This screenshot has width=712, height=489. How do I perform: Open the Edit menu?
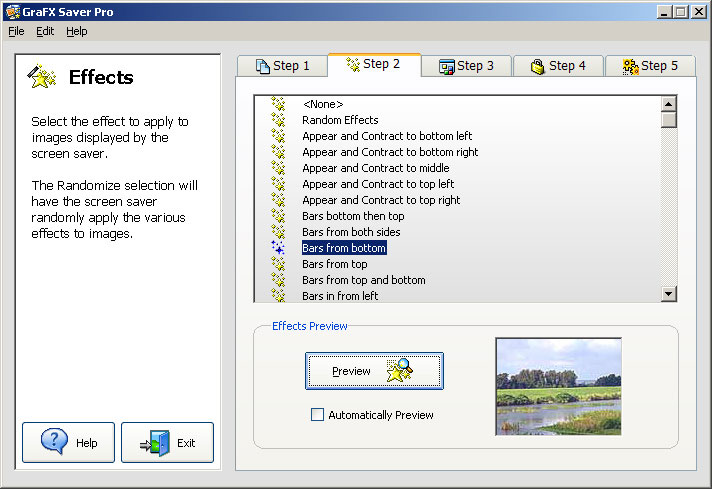tap(45, 31)
